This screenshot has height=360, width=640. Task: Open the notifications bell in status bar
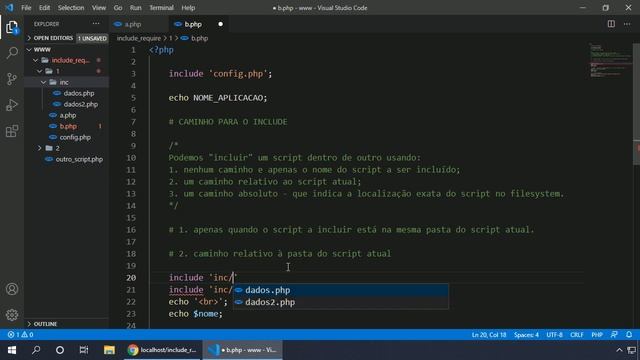point(629,335)
